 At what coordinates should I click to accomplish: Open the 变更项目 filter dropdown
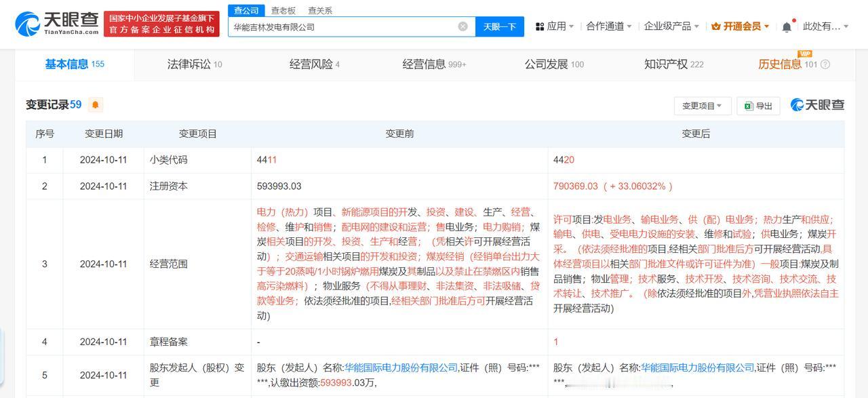coord(702,106)
